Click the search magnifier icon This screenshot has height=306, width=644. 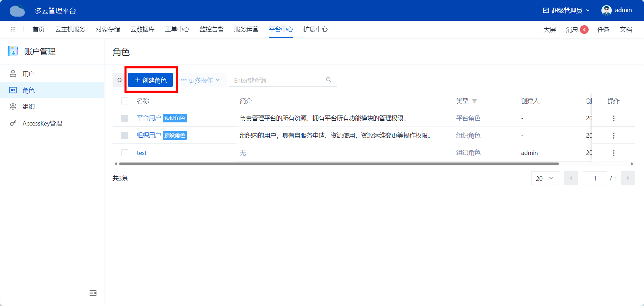click(329, 80)
